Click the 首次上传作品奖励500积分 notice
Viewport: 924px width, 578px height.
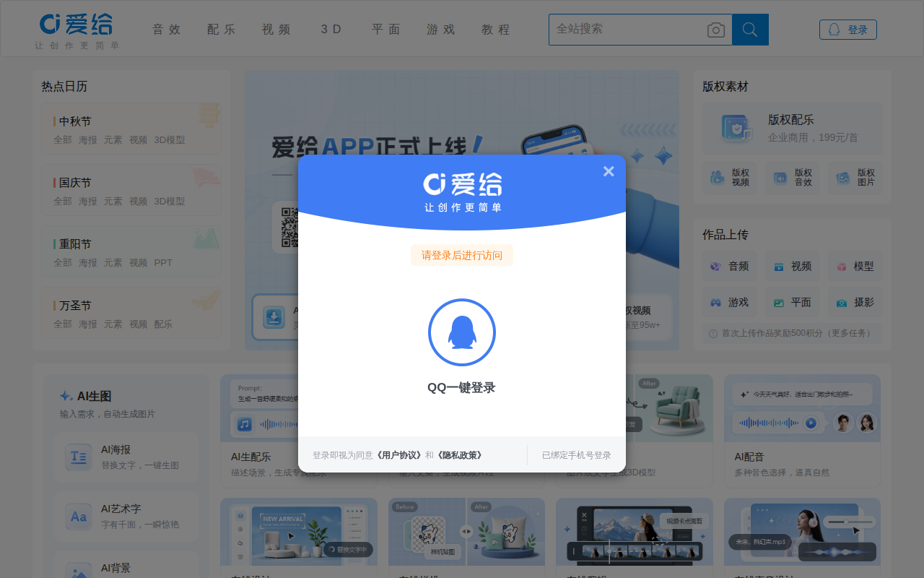point(792,333)
